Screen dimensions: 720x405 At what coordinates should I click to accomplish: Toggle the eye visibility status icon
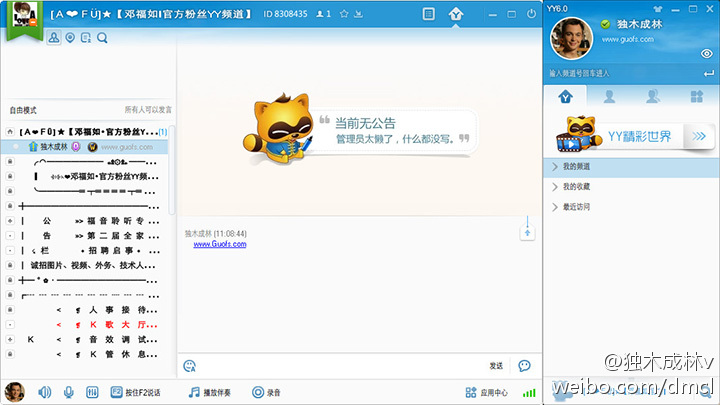click(707, 54)
